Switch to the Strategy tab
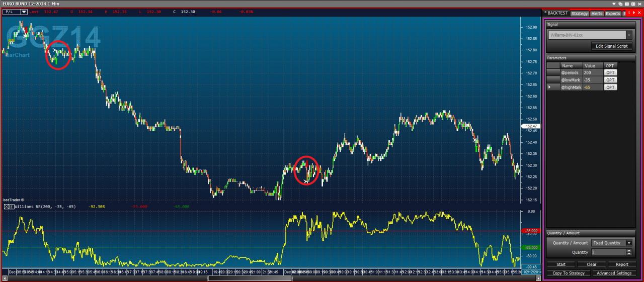 579,14
